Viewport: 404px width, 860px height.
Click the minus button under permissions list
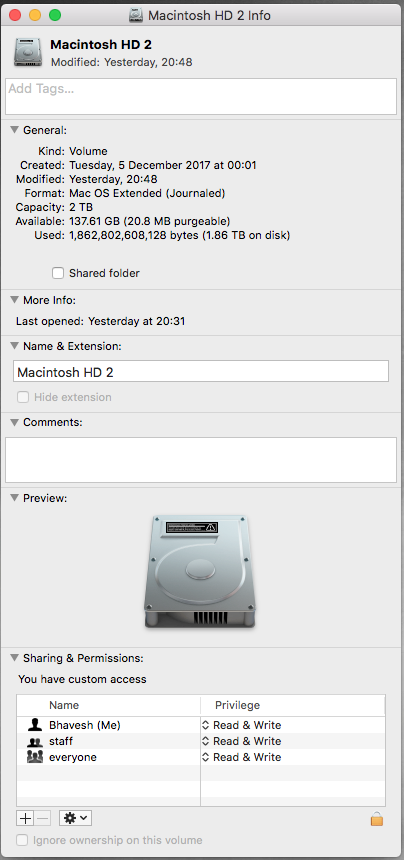coord(43,819)
